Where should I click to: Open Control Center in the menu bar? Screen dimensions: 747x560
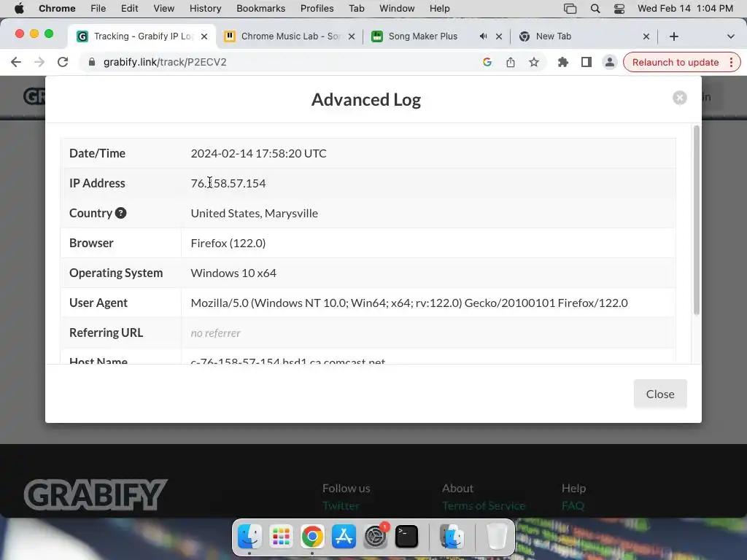619,8
